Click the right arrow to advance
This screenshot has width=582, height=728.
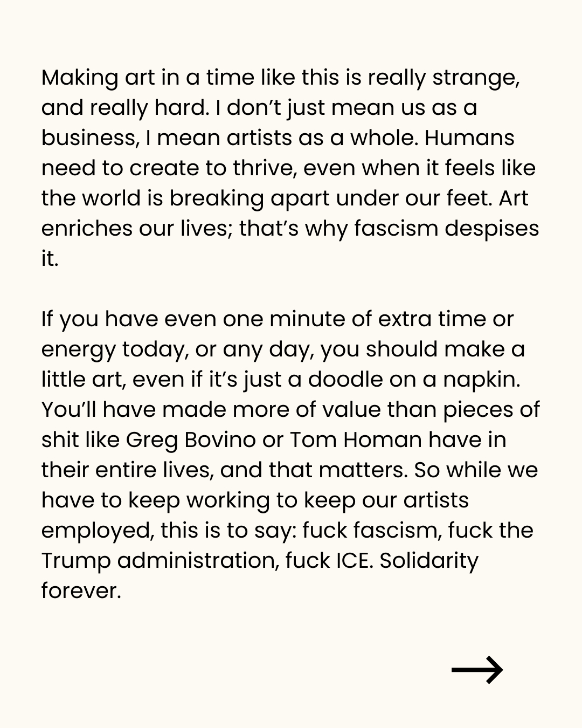click(477, 670)
